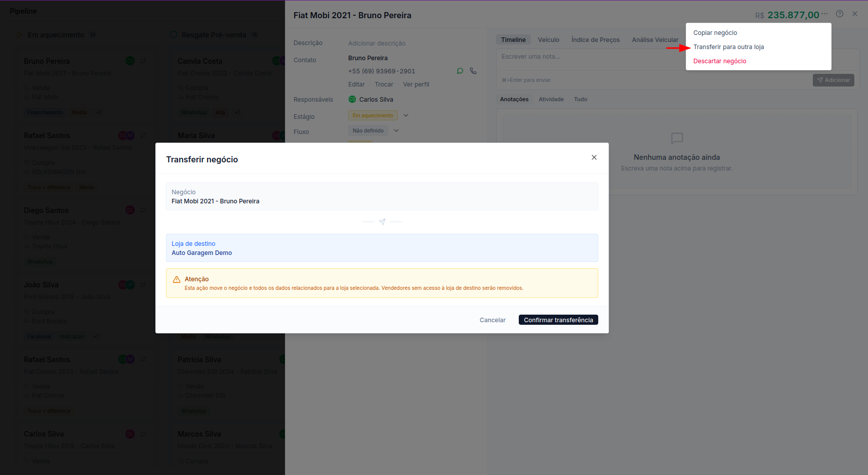Image resolution: width=868 pixels, height=475 pixels.
Task: Click the deal value R$ 235.877,00
Action: click(787, 15)
